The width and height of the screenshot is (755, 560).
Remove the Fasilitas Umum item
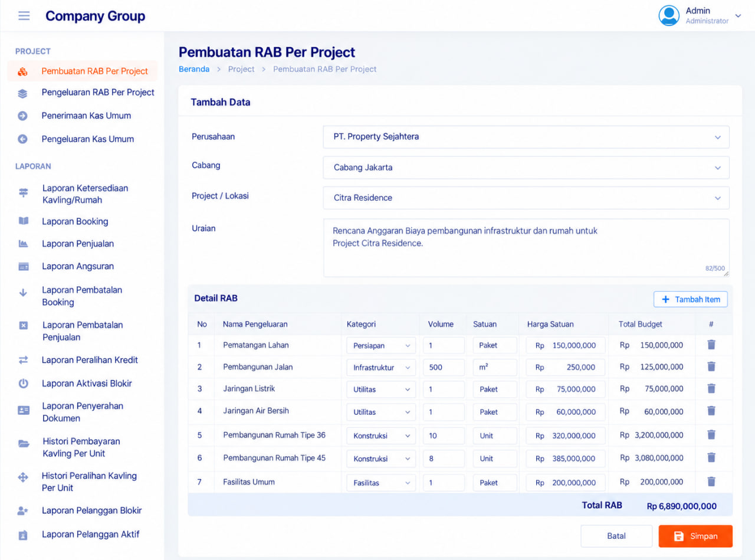pyautogui.click(x=711, y=482)
